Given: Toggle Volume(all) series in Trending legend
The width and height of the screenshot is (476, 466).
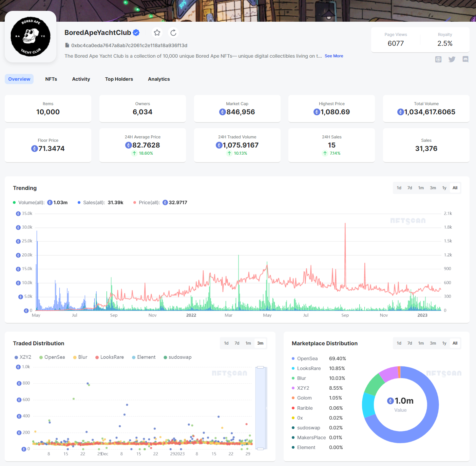Looking at the screenshot, I should (40, 202).
